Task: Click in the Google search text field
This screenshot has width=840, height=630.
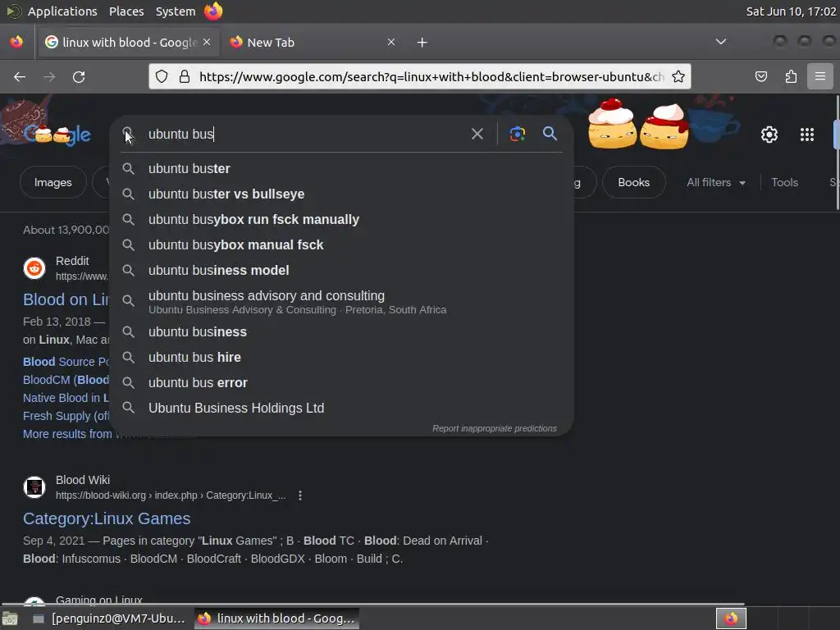Action: click(305, 134)
